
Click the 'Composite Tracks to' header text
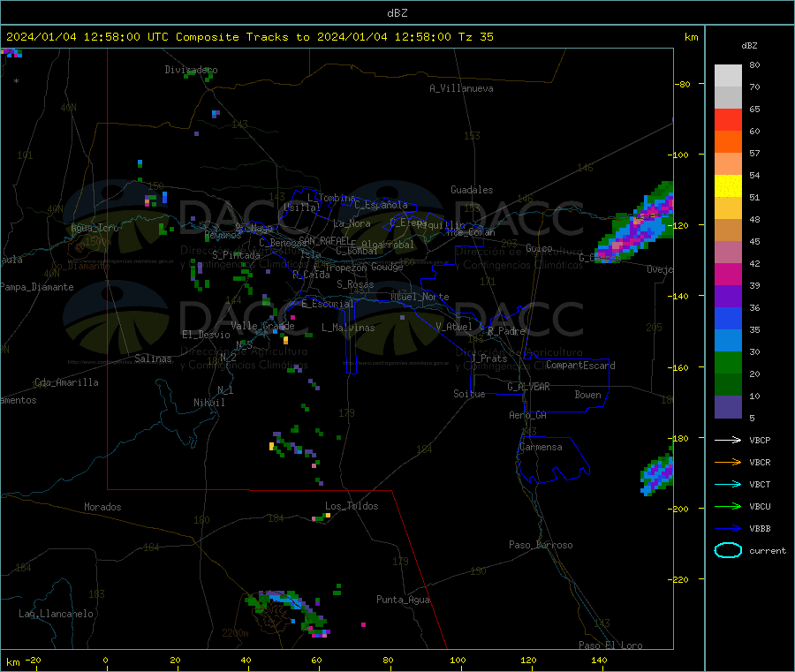point(242,37)
